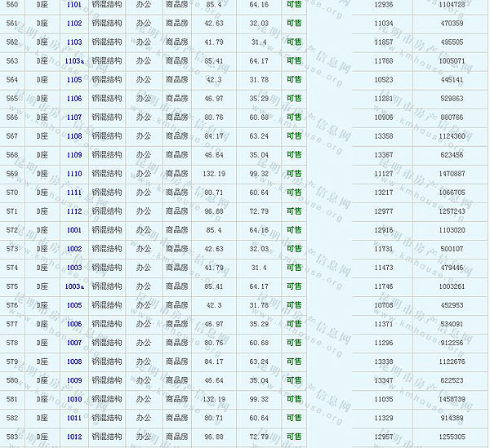
Task: View room 1007 unit link
Action: (74, 343)
